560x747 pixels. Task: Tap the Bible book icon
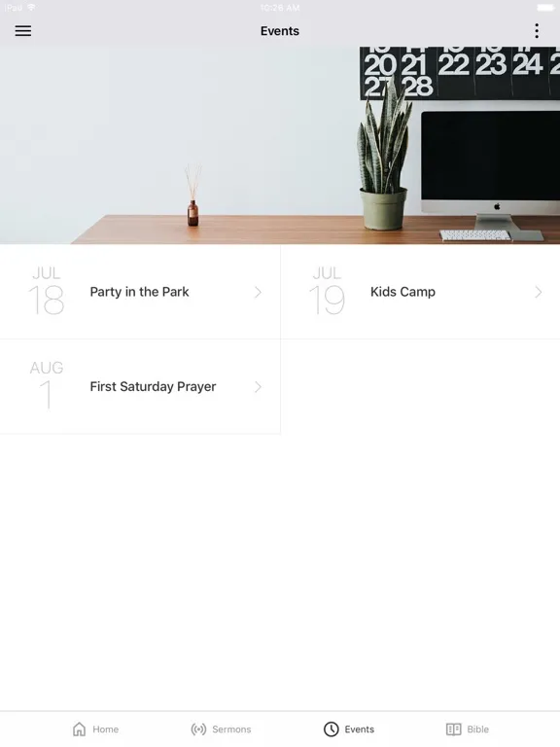pos(453,729)
